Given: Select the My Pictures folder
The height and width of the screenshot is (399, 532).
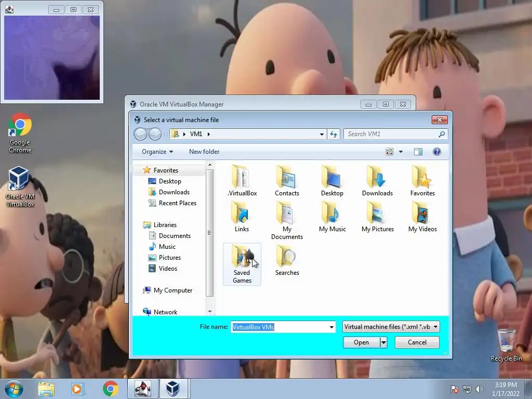Looking at the screenshot, I should 377,217.
